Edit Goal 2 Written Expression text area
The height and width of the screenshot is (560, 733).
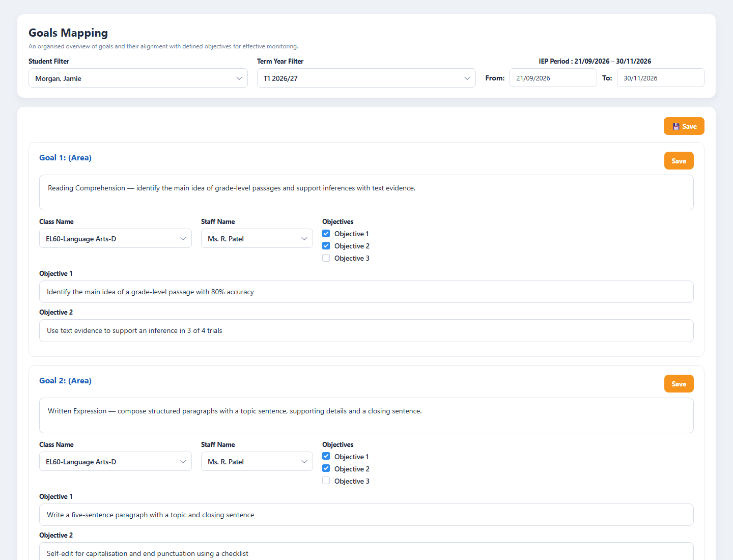click(x=366, y=415)
